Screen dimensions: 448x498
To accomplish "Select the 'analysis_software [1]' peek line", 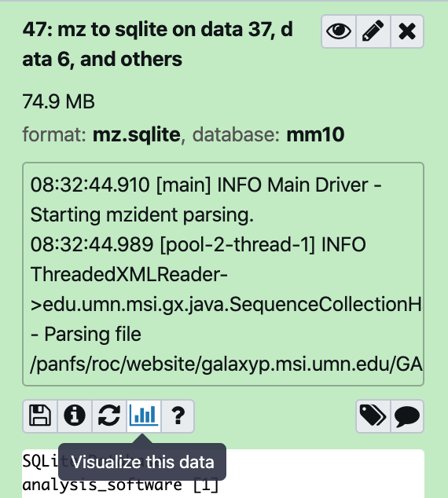I will (x=120, y=485).
